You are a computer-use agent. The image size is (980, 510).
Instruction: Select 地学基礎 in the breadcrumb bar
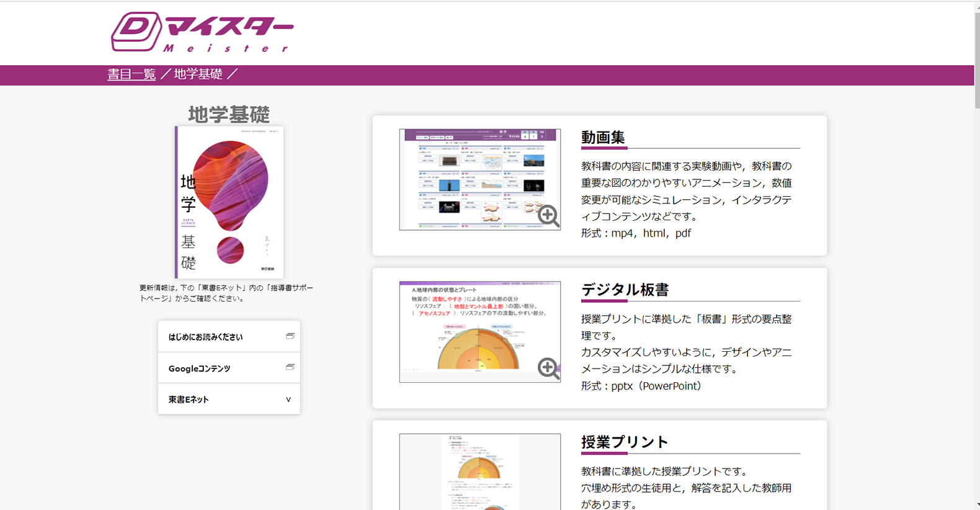[x=198, y=74]
